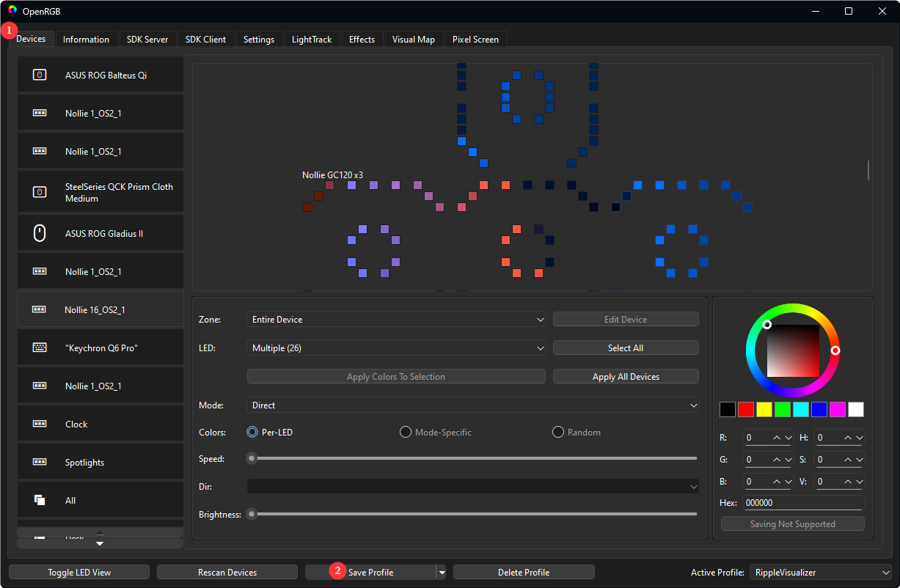
Task: Click Apply All Devices
Action: pos(626,376)
